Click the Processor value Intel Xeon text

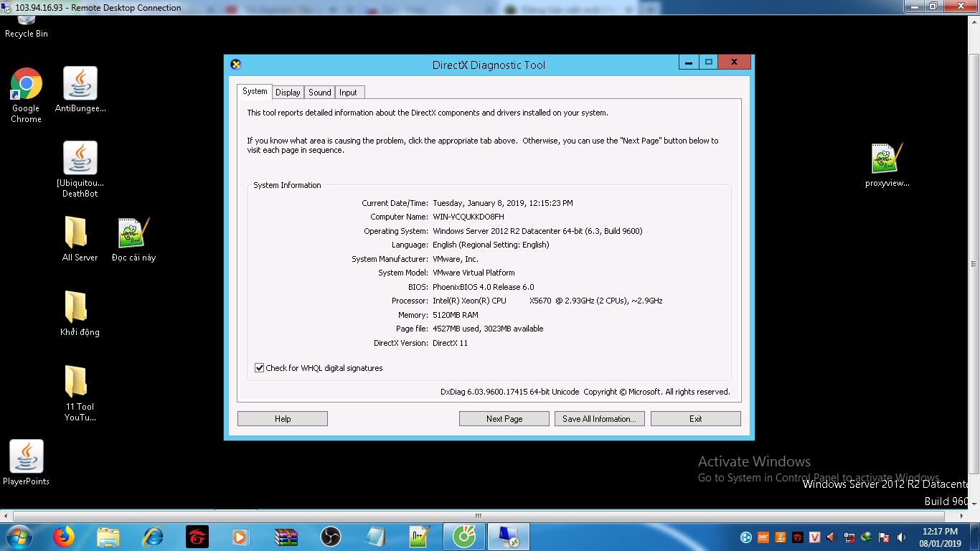click(547, 301)
